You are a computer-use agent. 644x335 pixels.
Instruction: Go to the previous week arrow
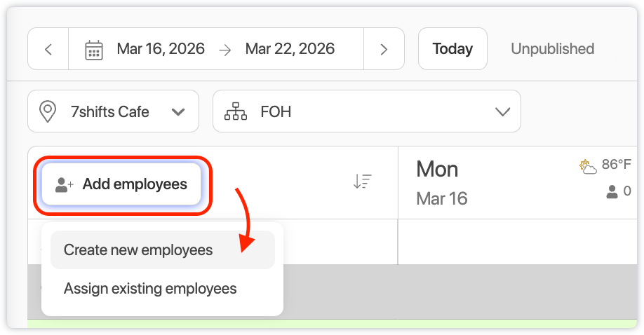48,49
